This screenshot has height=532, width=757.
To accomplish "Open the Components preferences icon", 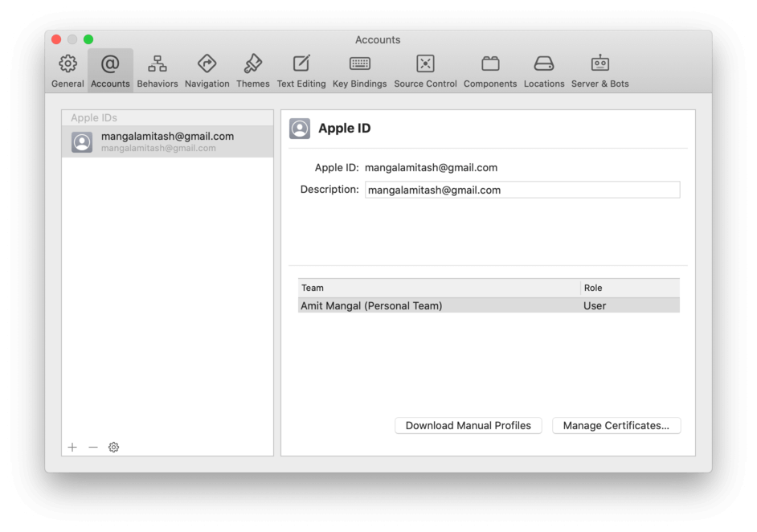I will pos(490,63).
